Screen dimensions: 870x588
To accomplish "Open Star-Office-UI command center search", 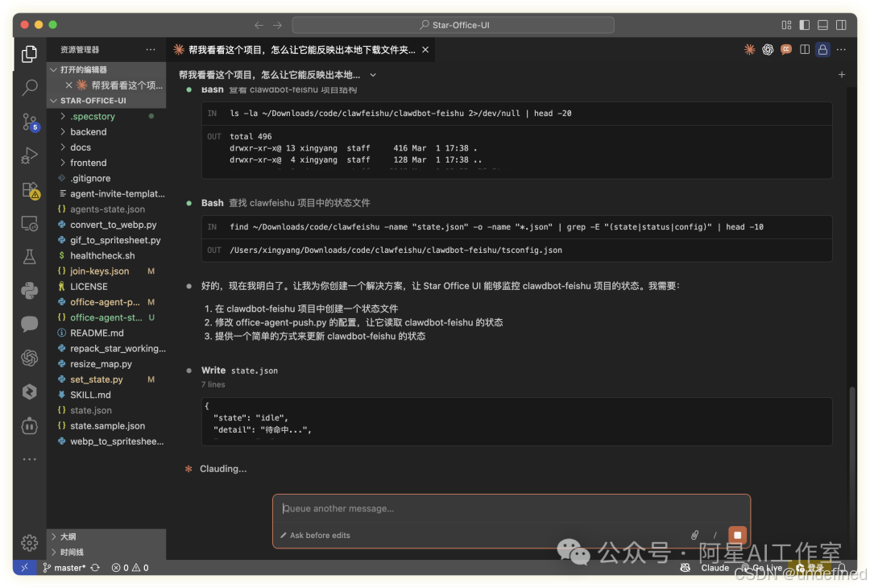I will pyautogui.click(x=454, y=25).
